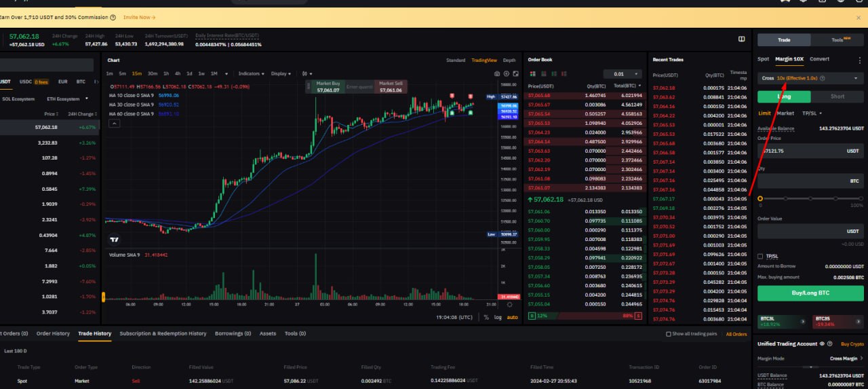Show sell-only order book view icon
Viewport: 868px width, 389px height.
[x=564, y=73]
